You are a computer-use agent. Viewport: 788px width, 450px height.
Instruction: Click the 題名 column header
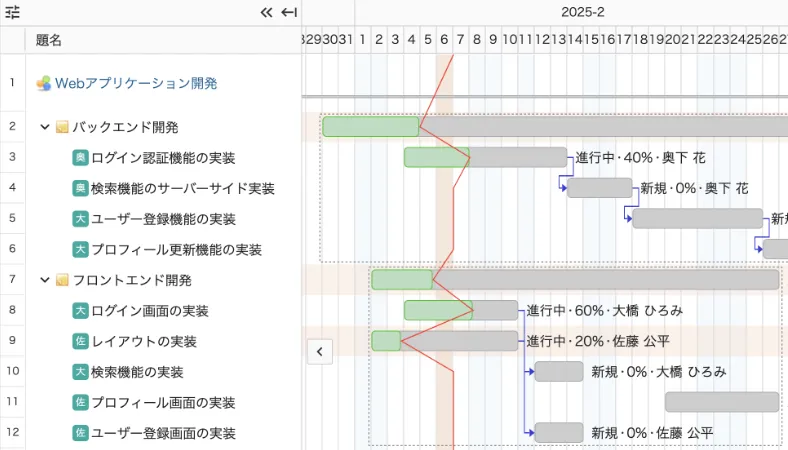pyautogui.click(x=49, y=40)
